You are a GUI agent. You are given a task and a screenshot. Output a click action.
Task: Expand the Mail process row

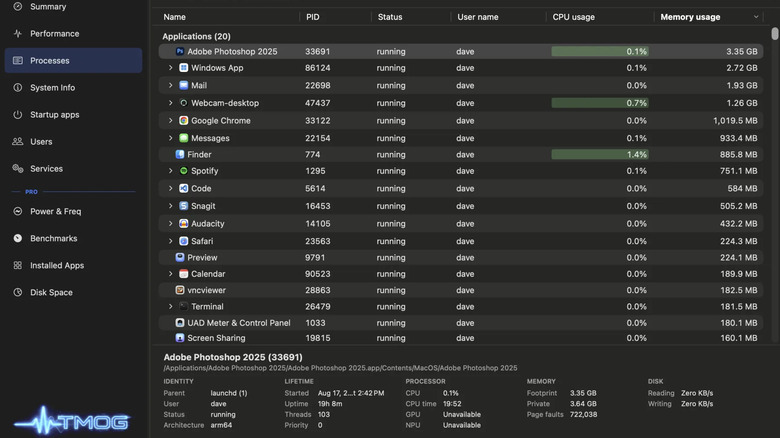(x=170, y=85)
